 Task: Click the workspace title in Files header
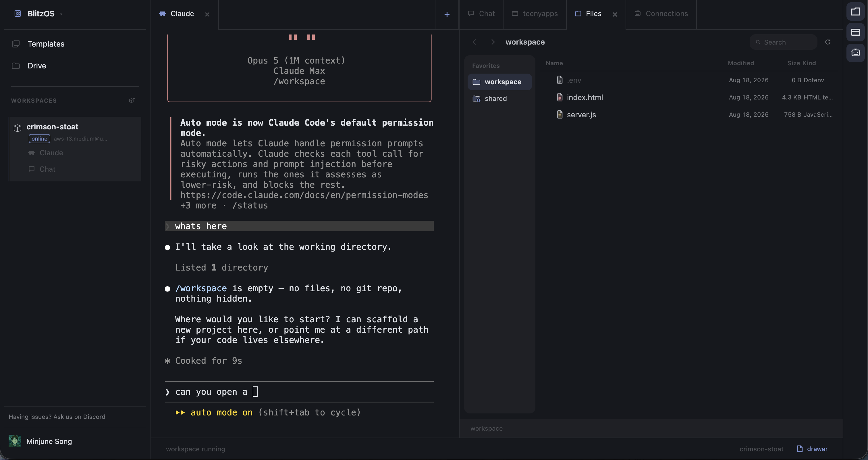(525, 42)
